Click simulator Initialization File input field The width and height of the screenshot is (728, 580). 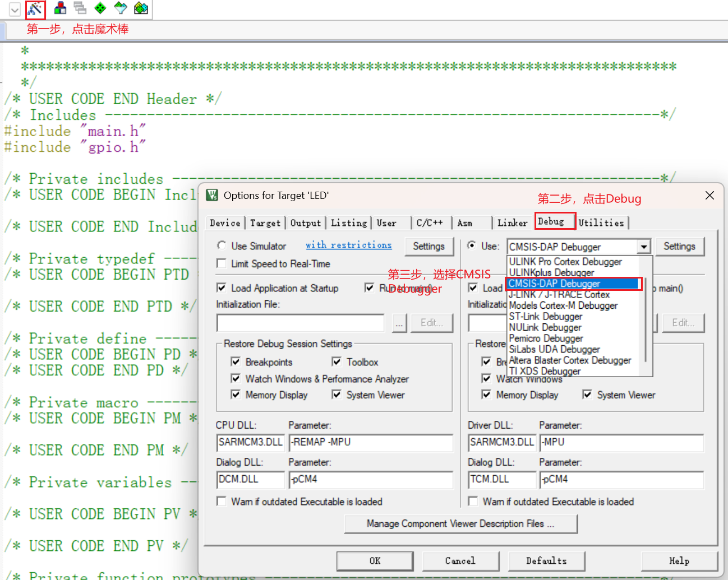pyautogui.click(x=301, y=323)
